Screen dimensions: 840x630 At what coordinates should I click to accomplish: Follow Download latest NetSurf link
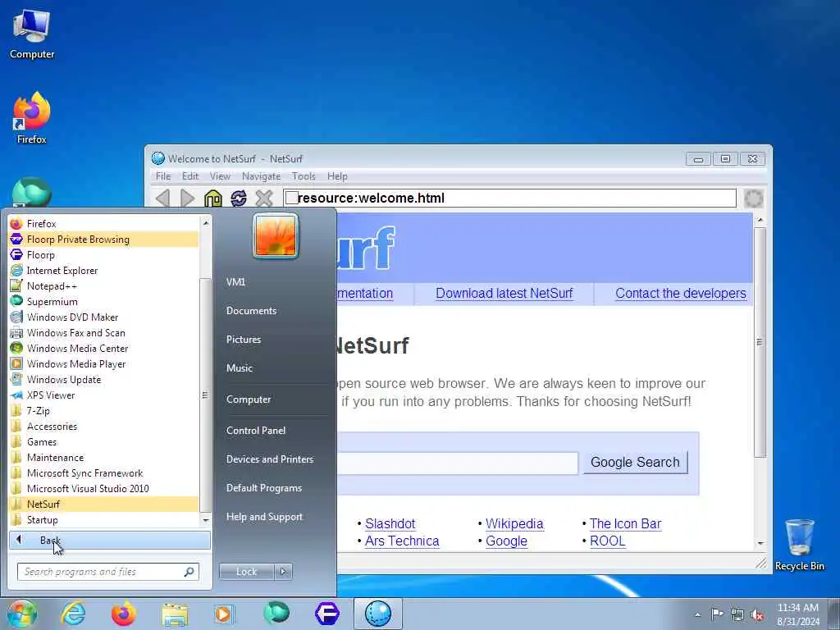[x=504, y=293]
